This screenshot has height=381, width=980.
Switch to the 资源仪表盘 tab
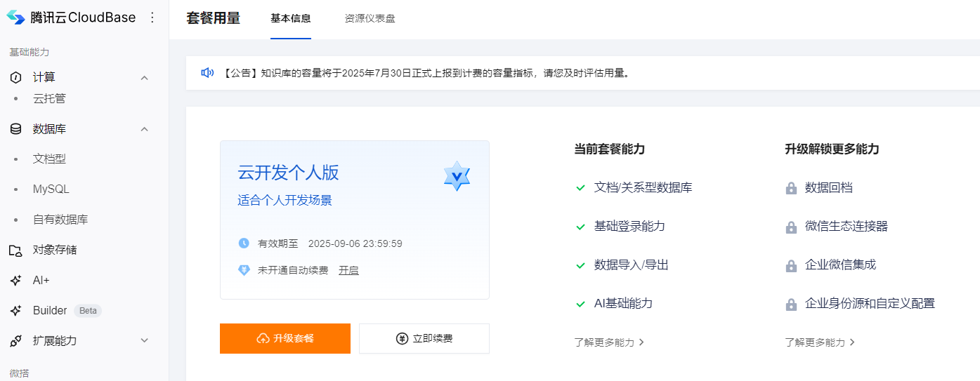(x=370, y=19)
